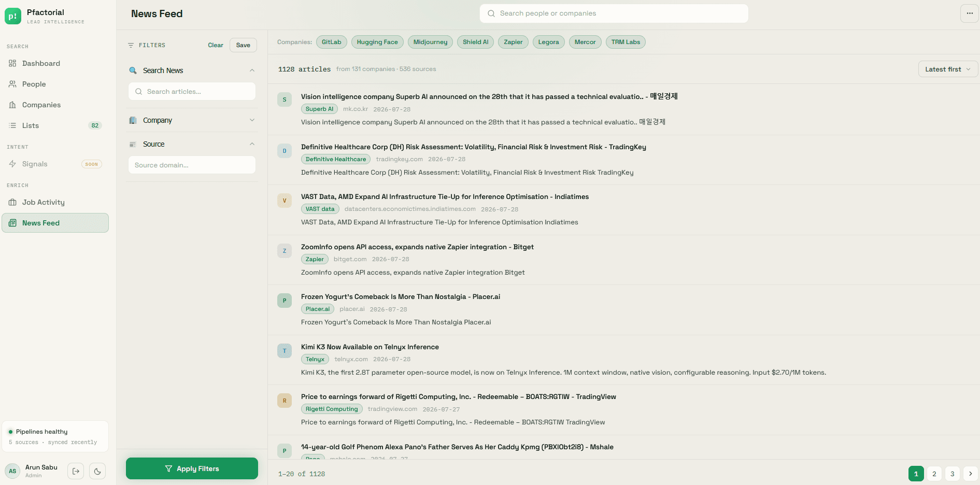This screenshot has width=980, height=485.
Task: Expand the Company filter section
Action: click(x=192, y=120)
